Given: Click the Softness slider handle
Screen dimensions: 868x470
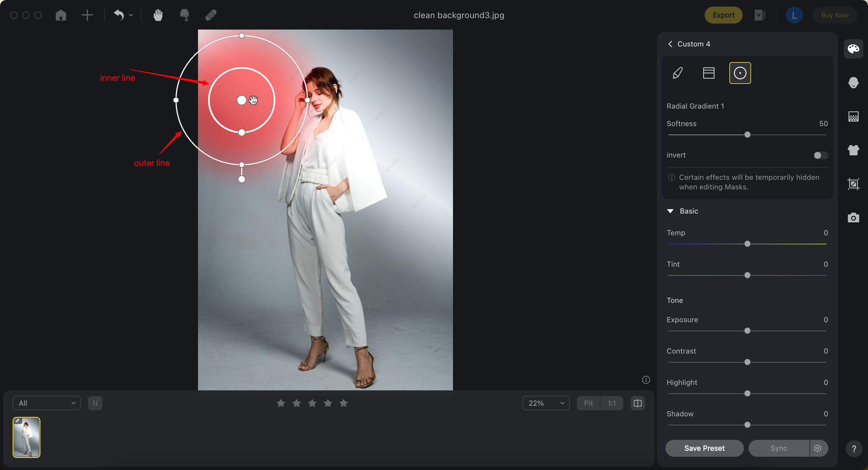Looking at the screenshot, I should [x=747, y=135].
